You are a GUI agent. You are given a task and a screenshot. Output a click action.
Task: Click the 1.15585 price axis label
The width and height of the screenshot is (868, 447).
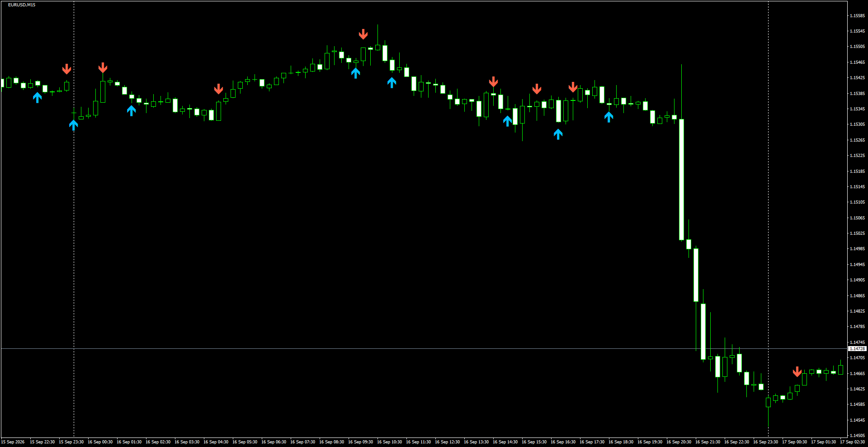[857, 15]
